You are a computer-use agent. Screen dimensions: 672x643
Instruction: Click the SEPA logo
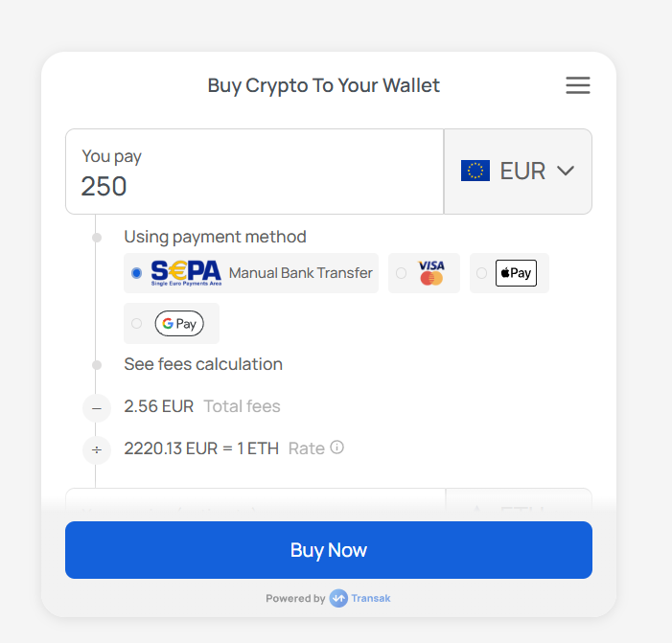[186, 273]
